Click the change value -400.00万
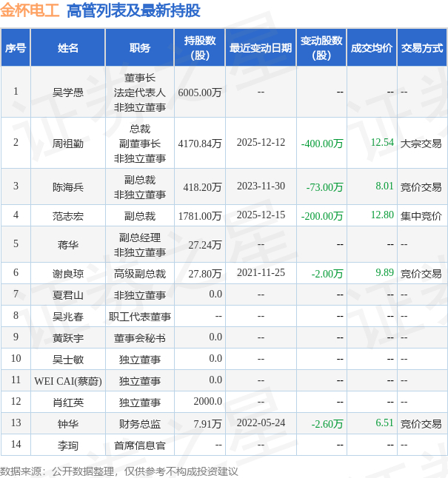The height and width of the screenshot is (478, 448). 322,143
